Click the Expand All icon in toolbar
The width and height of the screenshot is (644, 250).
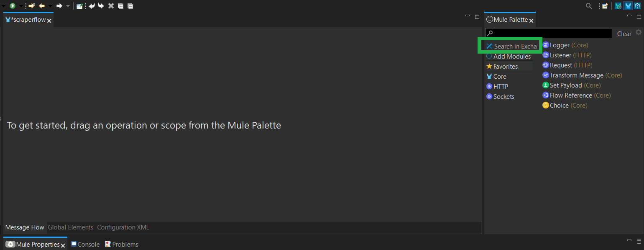pos(120,6)
